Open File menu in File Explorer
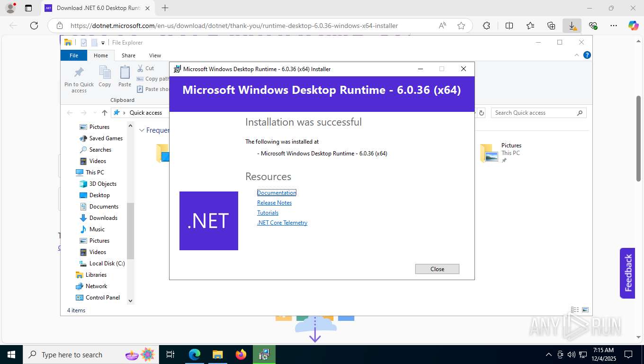The height and width of the screenshot is (364, 644). (x=74, y=55)
